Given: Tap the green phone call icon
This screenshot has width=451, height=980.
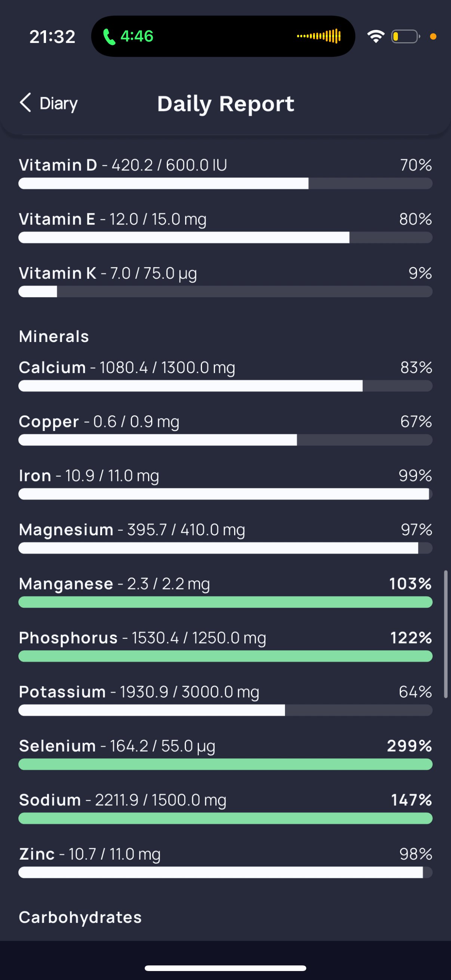Looking at the screenshot, I should pyautogui.click(x=109, y=37).
